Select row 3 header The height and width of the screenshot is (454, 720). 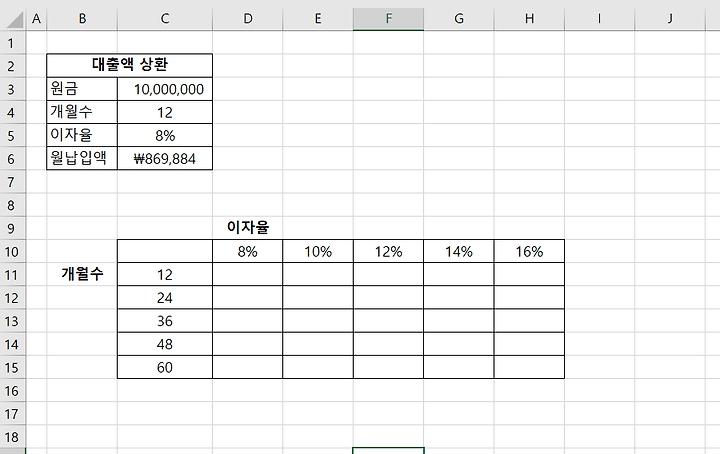pos(13,89)
